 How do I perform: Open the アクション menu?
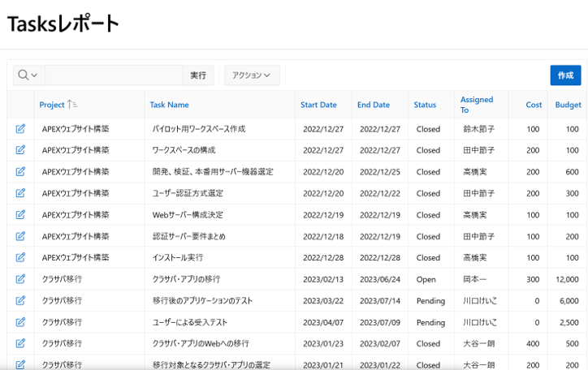click(x=252, y=75)
